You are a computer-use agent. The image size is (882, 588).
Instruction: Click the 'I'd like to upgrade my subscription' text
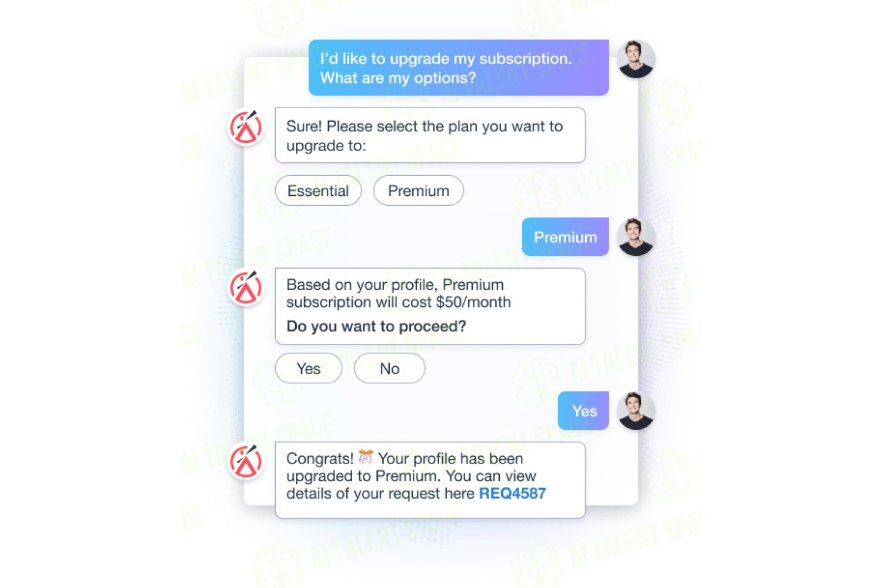coord(446,59)
